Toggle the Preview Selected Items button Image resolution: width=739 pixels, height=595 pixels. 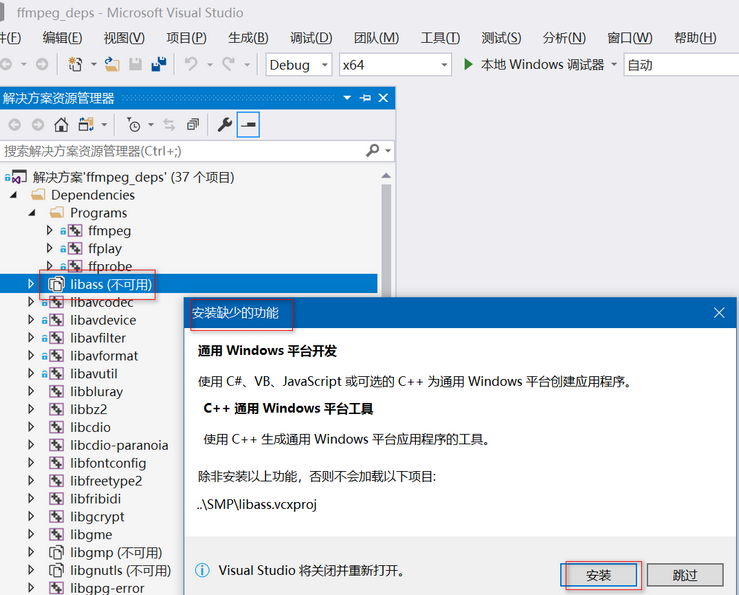point(248,125)
